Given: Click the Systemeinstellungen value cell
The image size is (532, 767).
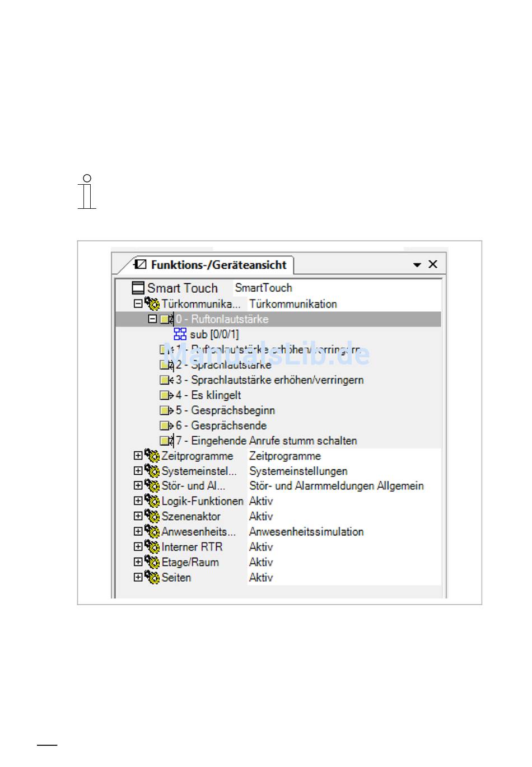Looking at the screenshot, I should click(298, 471).
